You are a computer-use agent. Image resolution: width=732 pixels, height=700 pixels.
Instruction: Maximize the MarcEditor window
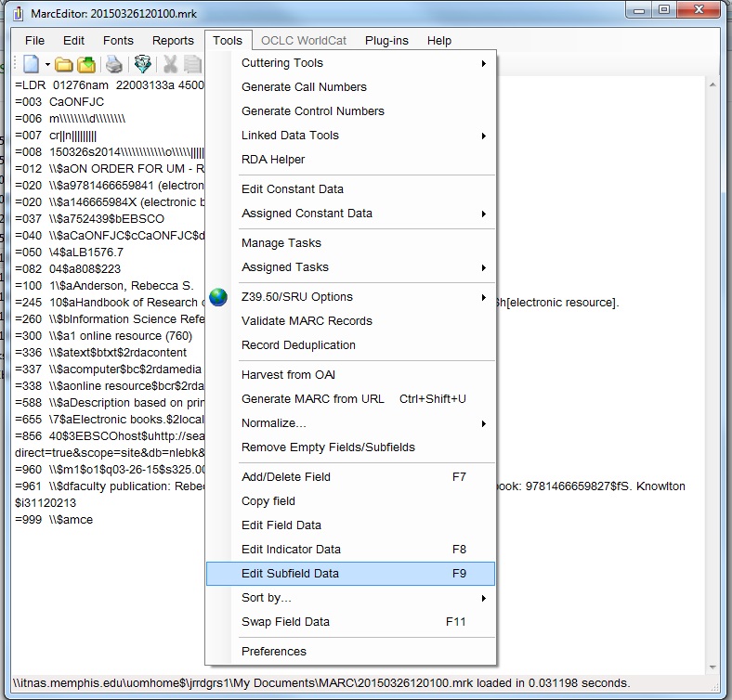(664, 10)
